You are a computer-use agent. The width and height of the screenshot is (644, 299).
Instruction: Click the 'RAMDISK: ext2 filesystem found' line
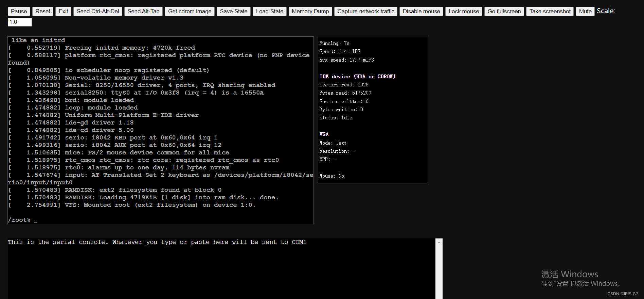(115, 190)
